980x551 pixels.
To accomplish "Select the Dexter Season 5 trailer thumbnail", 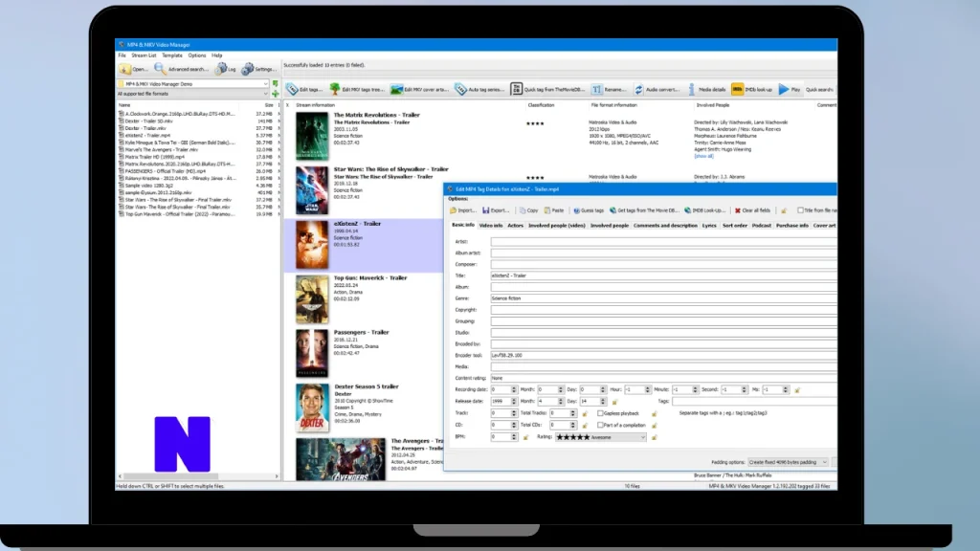I will tap(312, 408).
